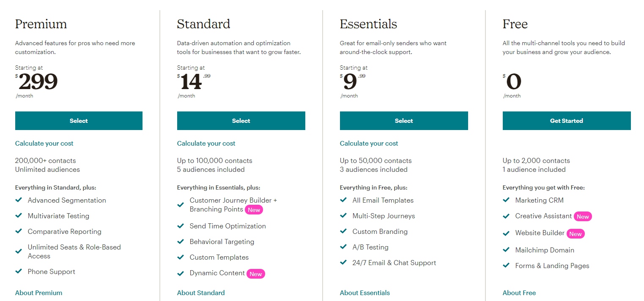644x301 pixels.
Task: Click the checkmark next to Marketing CRM
Action: [506, 200]
